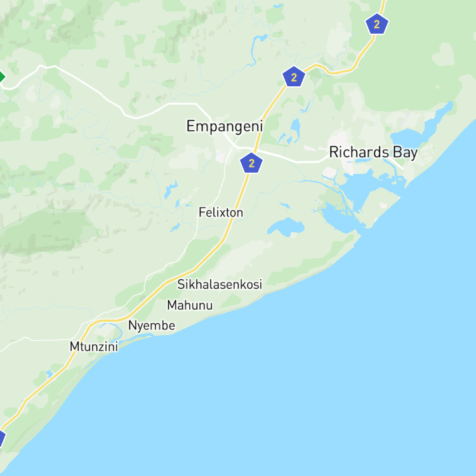Click the topmost route 2 highway shield
Image resolution: width=476 pixels, height=476 pixels.
(x=377, y=23)
